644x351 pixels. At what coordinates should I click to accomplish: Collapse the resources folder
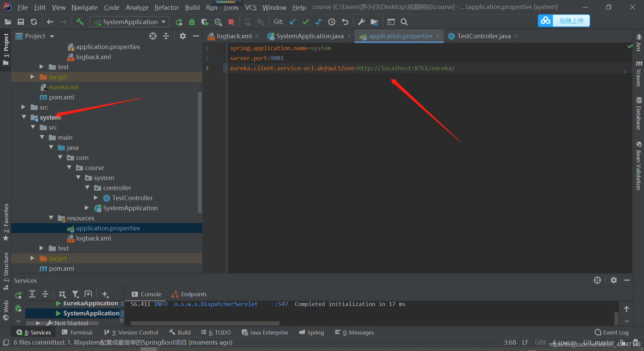(51, 218)
